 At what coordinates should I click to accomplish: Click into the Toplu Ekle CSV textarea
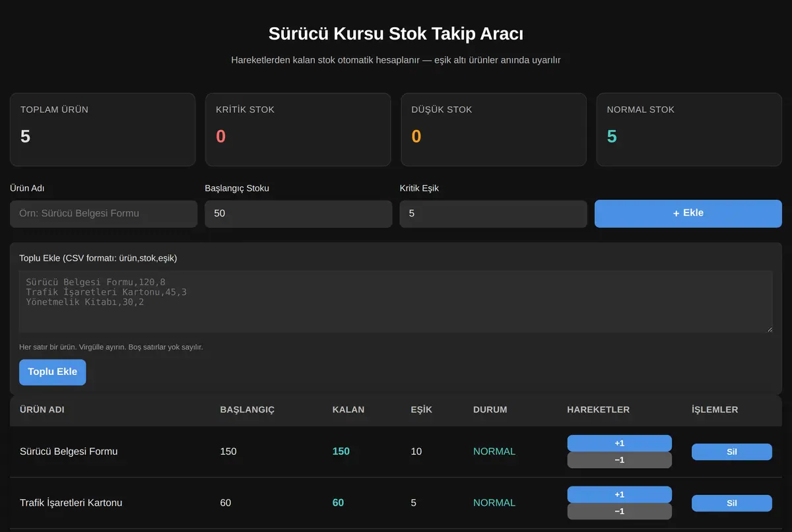(396, 301)
